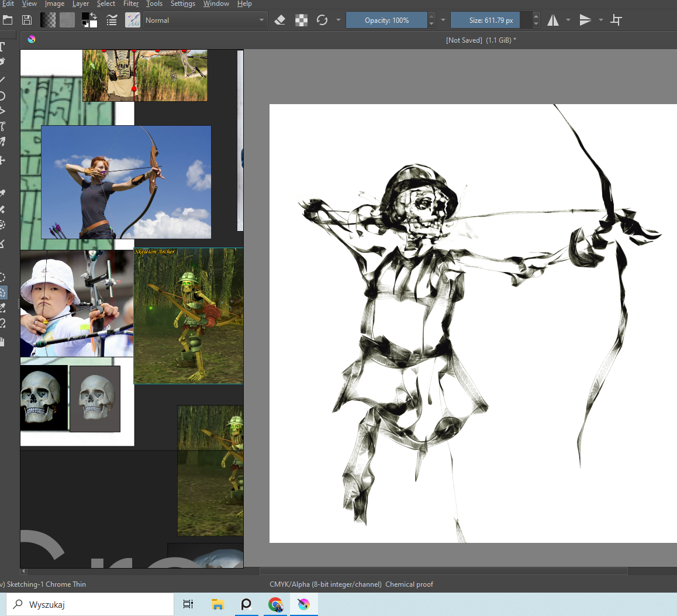Open the Filter menu
Image resolution: width=677 pixels, height=616 pixels.
131,4
